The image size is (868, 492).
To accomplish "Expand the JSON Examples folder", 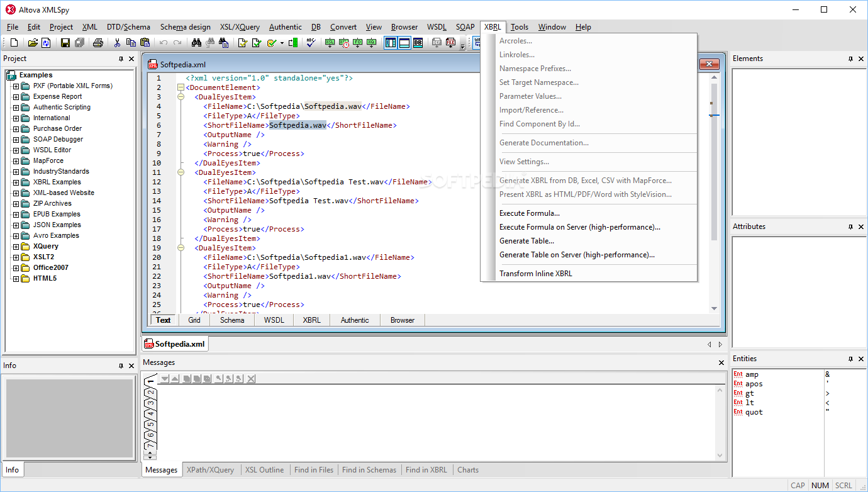I will [x=16, y=225].
